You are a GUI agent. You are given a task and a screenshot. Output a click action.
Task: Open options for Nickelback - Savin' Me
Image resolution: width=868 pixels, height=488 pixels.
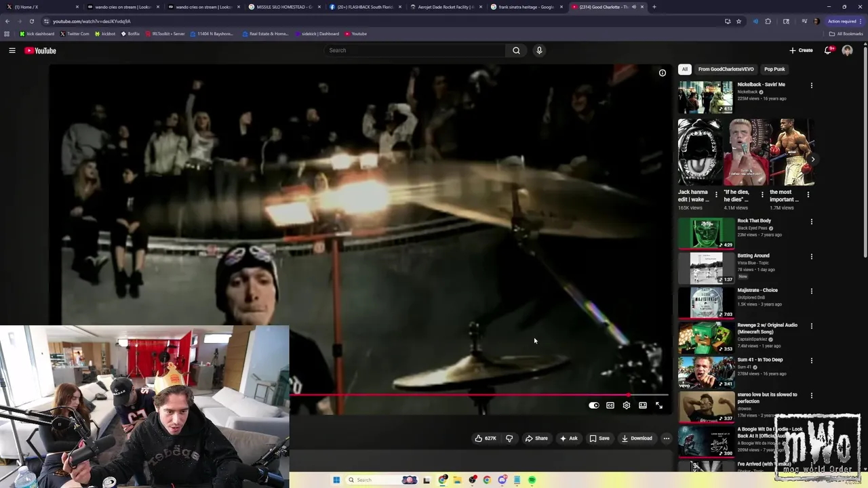(811, 85)
